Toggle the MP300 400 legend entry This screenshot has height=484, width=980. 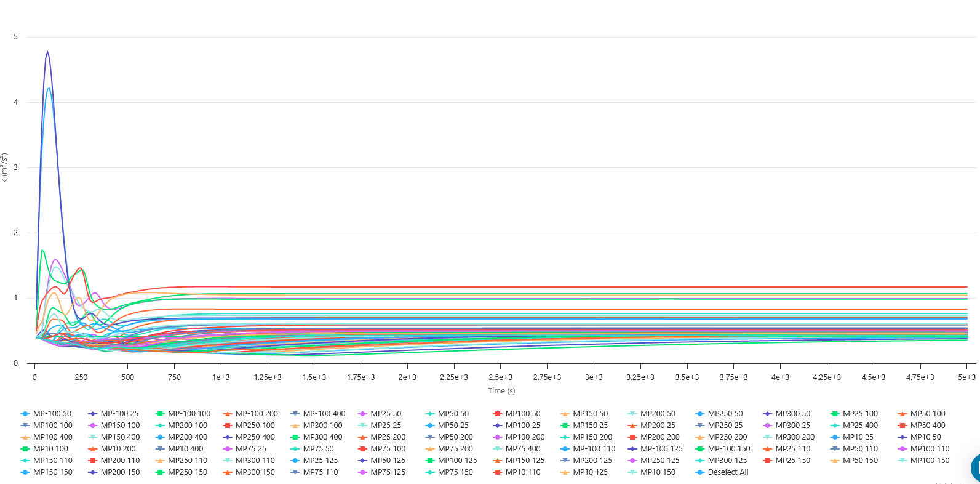click(322, 437)
